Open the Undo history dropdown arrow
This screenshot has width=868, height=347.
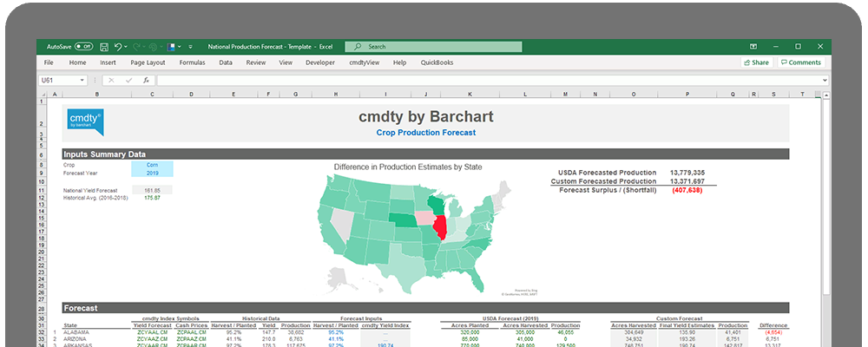pos(126,47)
